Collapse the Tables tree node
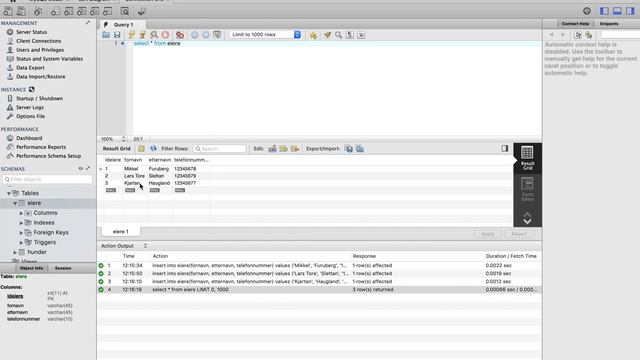The height and width of the screenshot is (360, 640). 9,193
